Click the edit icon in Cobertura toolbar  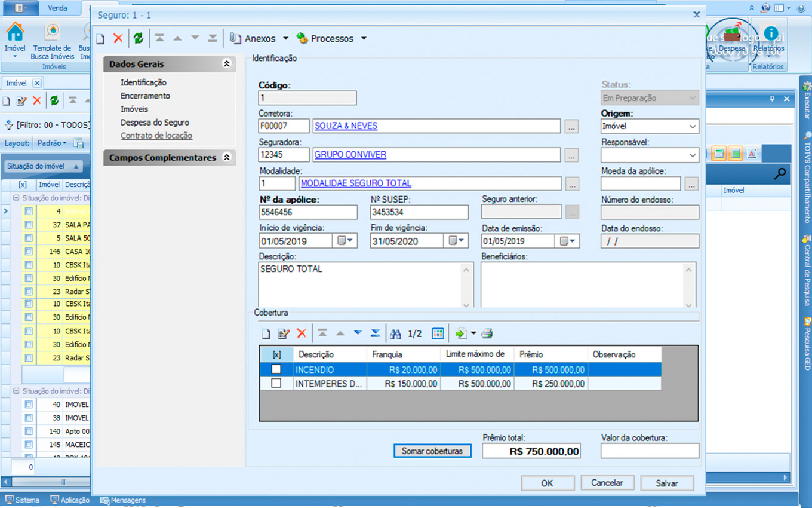tap(284, 333)
